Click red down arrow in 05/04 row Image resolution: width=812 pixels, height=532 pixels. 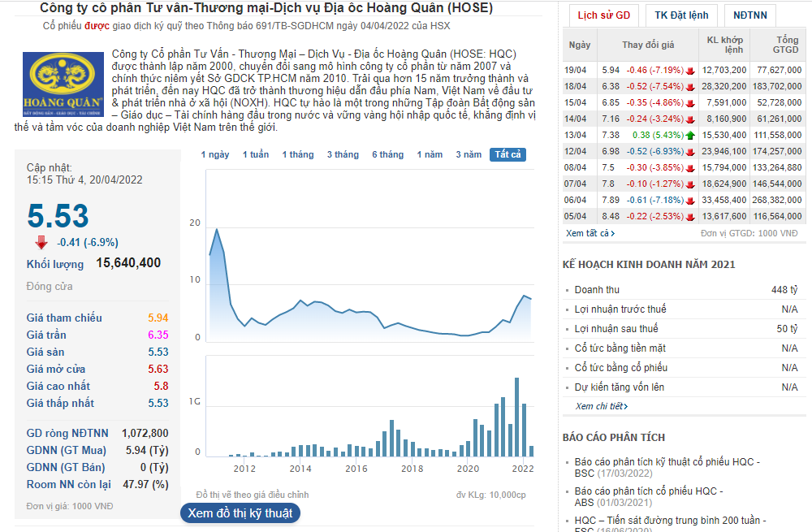[x=689, y=217]
